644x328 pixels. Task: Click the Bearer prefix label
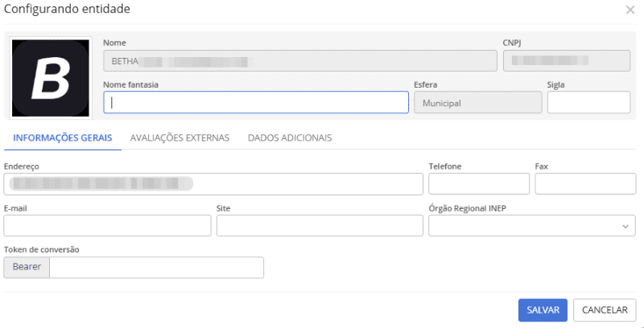tap(27, 268)
